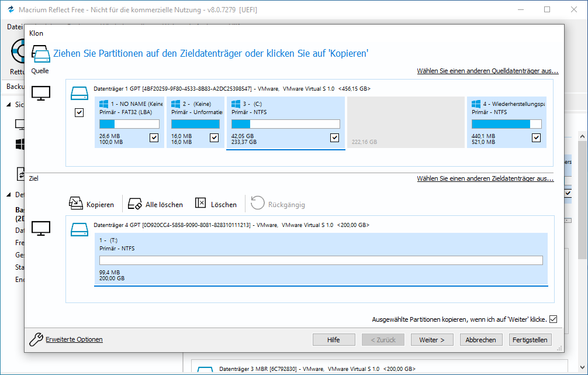Click the Alle löschen eraser icon

pyautogui.click(x=134, y=204)
